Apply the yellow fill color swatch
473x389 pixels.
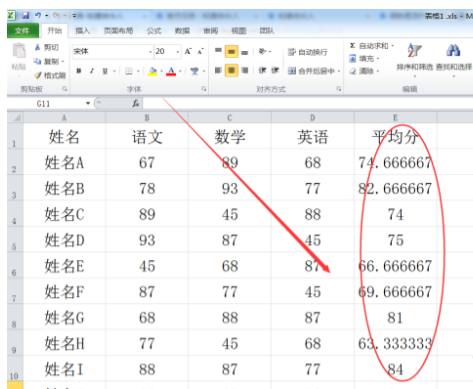click(153, 71)
